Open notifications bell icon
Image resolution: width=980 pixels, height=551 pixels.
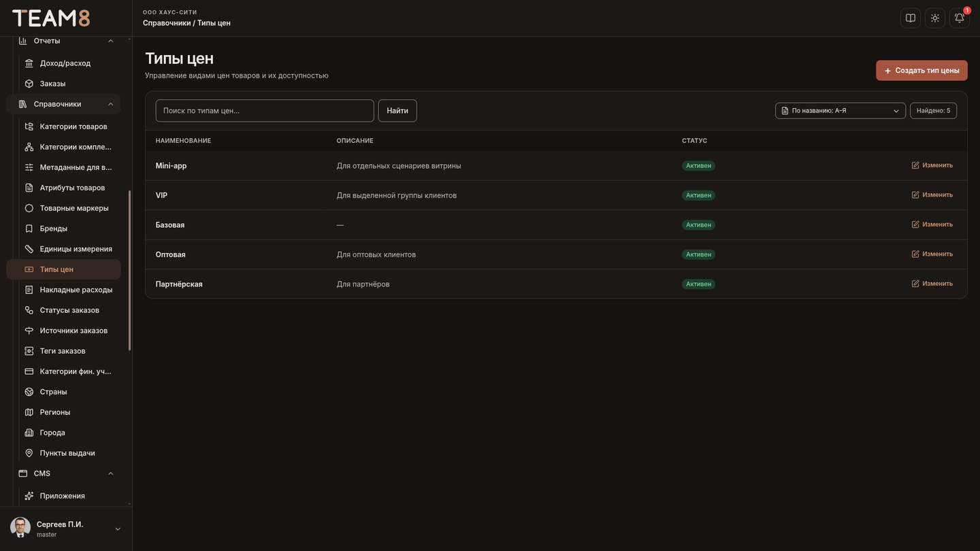click(x=960, y=18)
